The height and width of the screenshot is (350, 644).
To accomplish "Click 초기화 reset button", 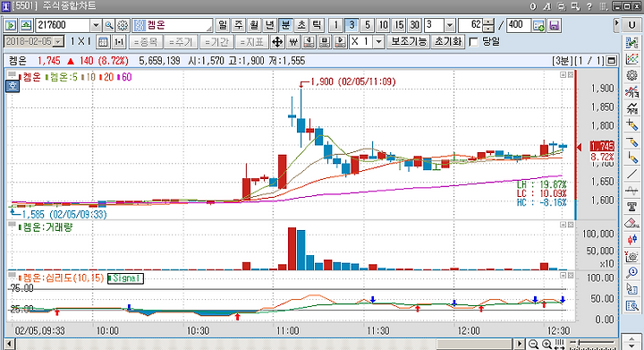I will (x=448, y=42).
